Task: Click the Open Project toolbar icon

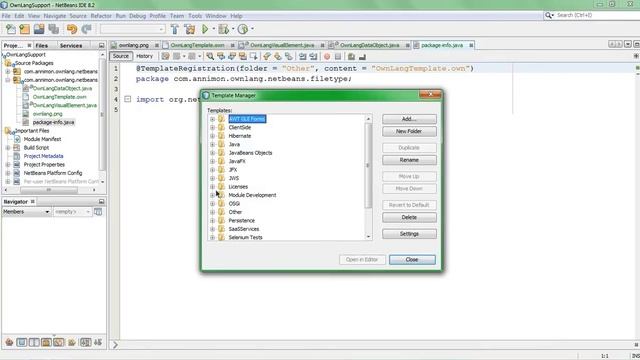Action: (x=39, y=29)
